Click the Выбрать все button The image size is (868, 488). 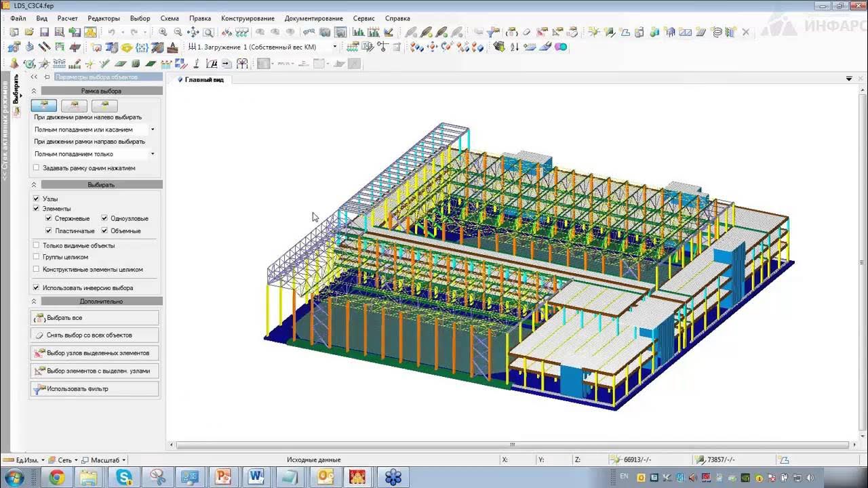coord(95,317)
